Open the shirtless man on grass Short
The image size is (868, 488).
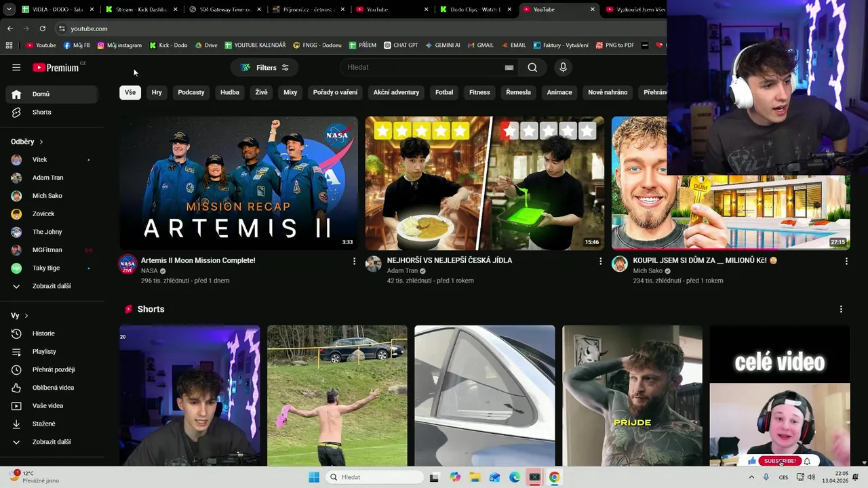click(337, 396)
